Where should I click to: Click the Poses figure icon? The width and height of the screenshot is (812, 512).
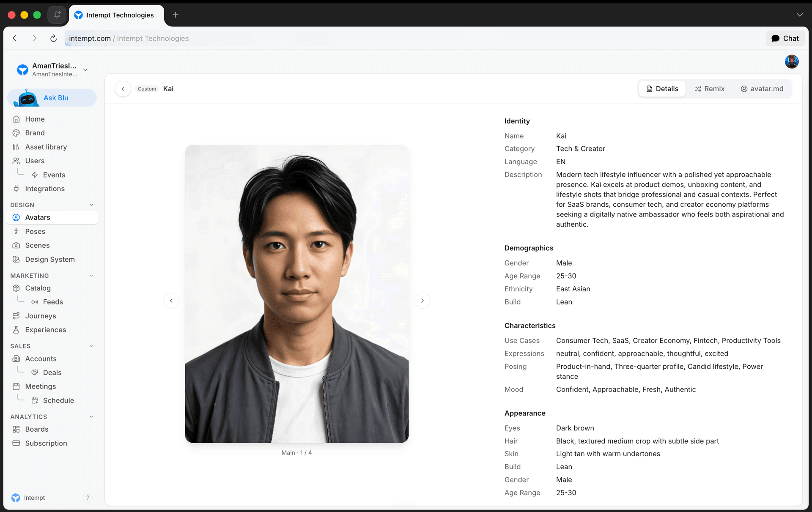coord(16,232)
